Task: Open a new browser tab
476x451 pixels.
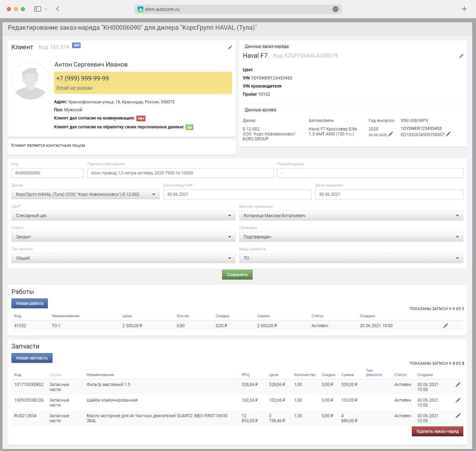Action: (464, 9)
